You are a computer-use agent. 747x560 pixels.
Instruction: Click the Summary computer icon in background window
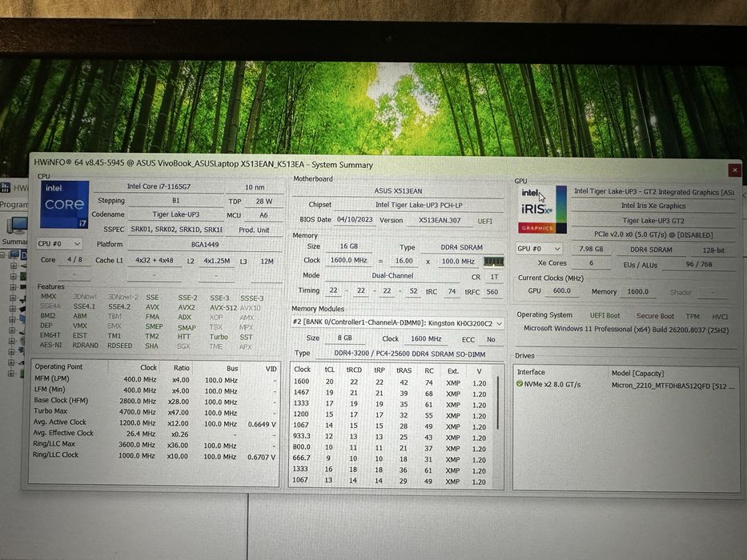(x=16, y=226)
